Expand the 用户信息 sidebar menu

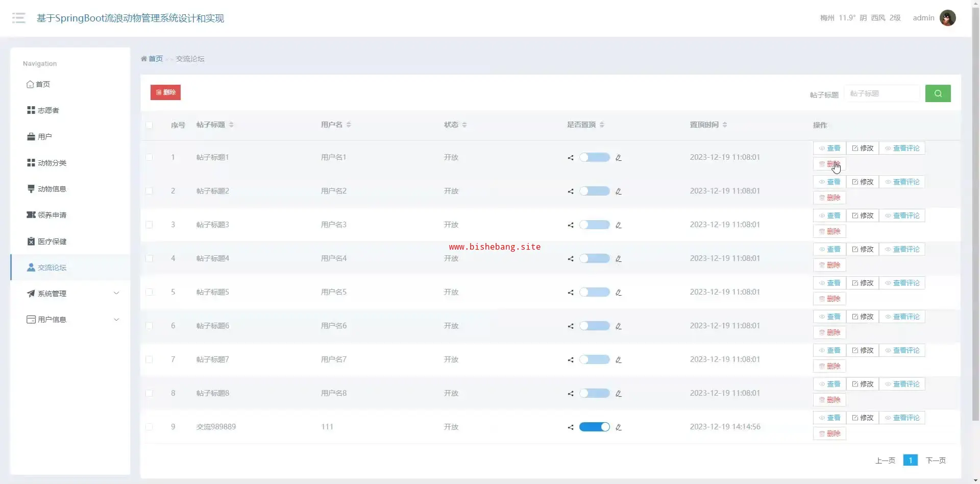pyautogui.click(x=71, y=320)
